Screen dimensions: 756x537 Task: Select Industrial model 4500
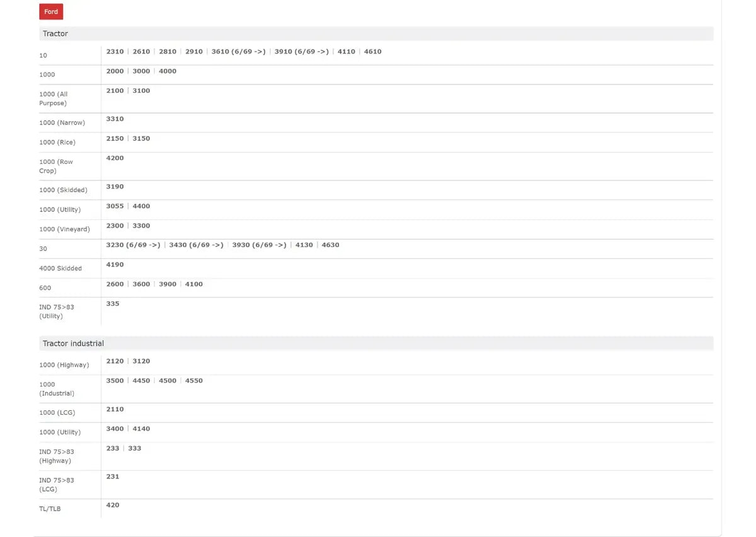[168, 381]
